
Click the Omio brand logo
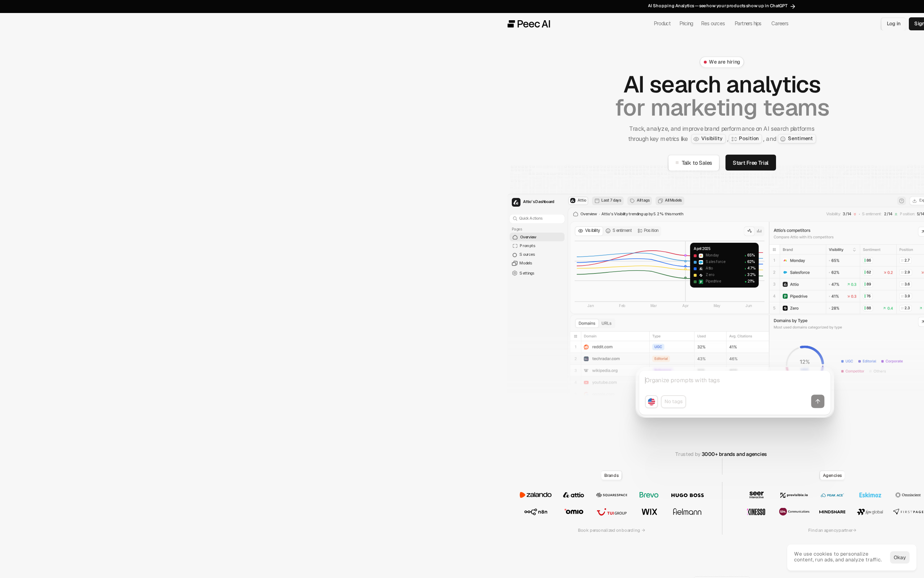click(574, 512)
